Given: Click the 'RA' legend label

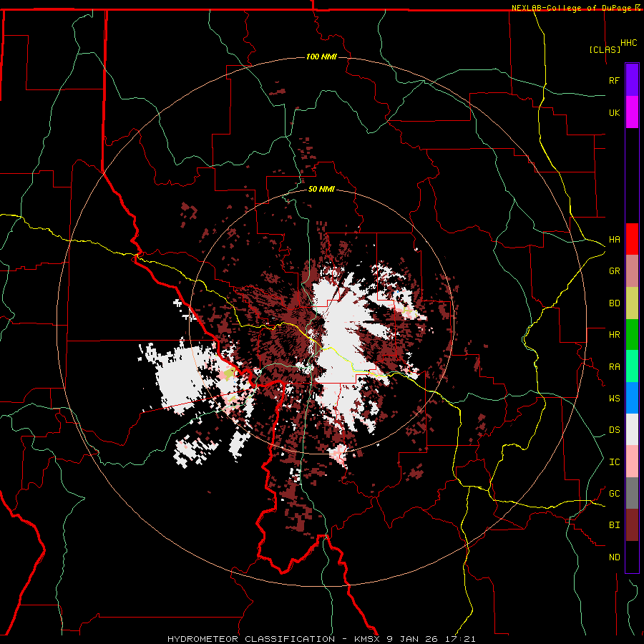Looking at the screenshot, I should (x=614, y=367).
